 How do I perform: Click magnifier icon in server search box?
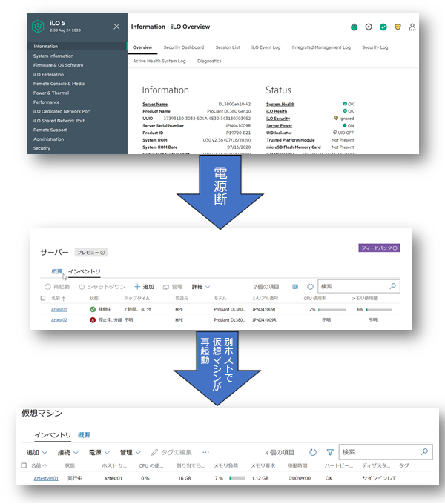click(392, 286)
